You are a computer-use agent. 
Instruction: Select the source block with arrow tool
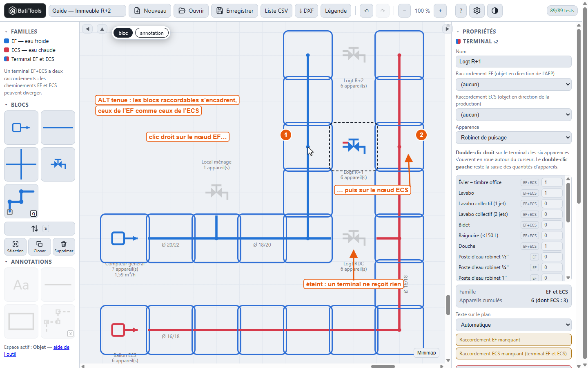point(21,128)
